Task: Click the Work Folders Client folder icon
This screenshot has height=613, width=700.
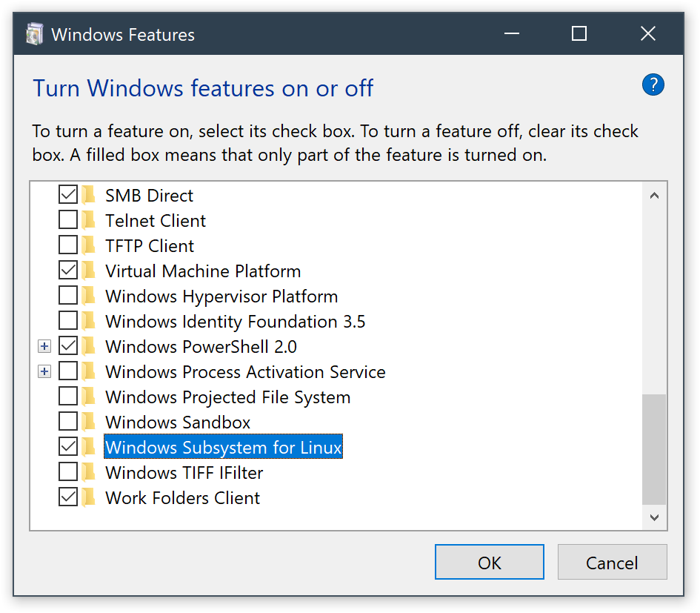Action: point(89,497)
